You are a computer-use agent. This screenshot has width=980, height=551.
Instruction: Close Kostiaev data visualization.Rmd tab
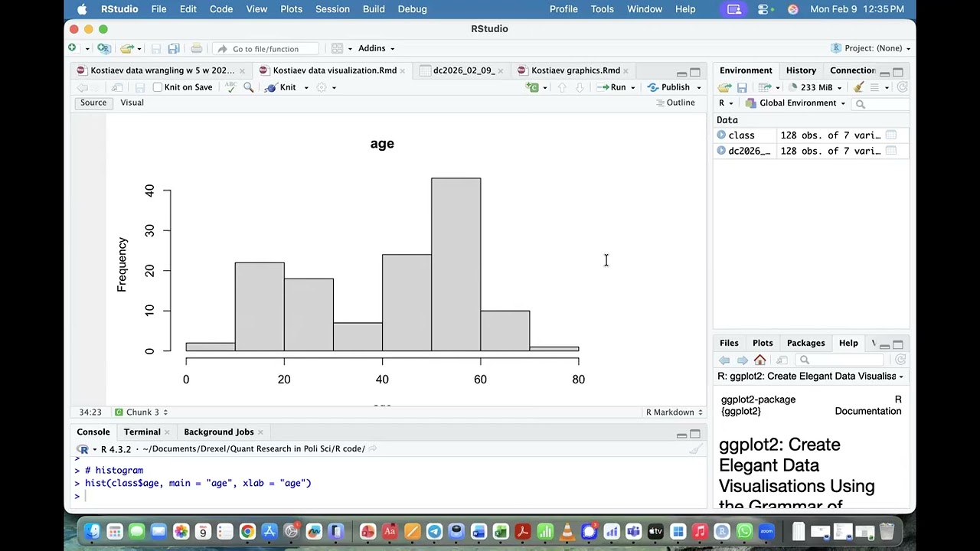(x=402, y=70)
